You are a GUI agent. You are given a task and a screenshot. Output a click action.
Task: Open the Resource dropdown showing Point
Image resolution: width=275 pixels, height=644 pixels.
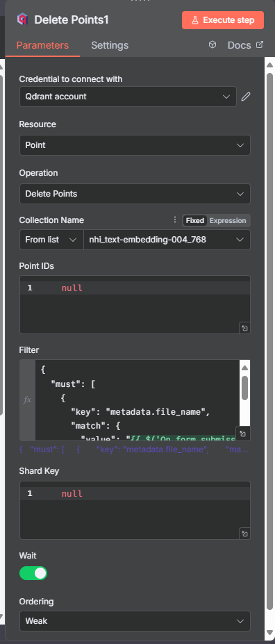[135, 145]
